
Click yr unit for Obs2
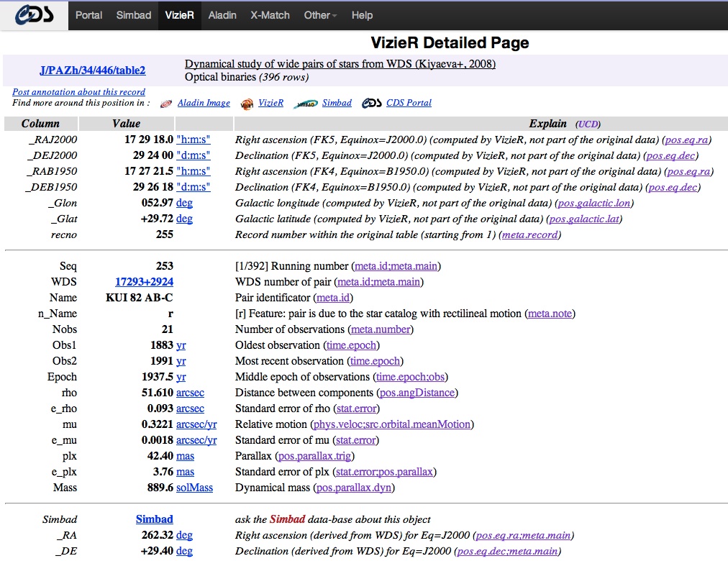[x=181, y=361]
